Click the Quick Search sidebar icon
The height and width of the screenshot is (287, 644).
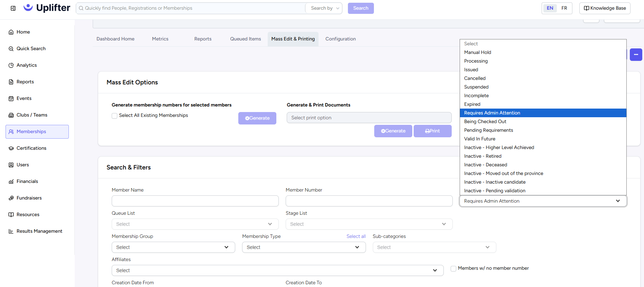[x=11, y=49]
